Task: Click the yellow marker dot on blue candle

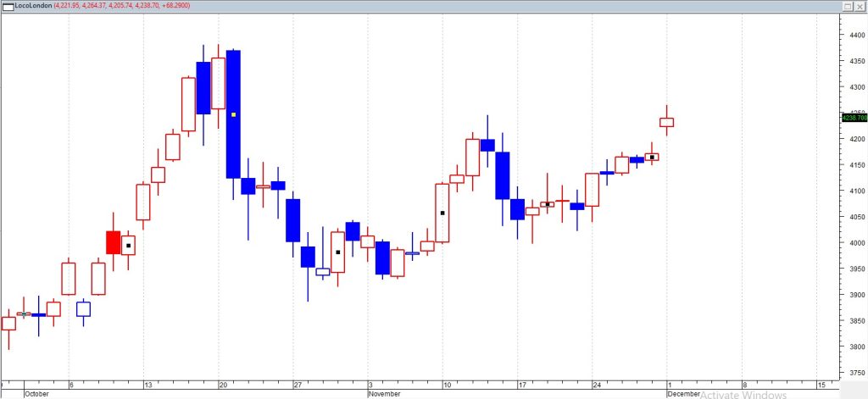Action: tap(233, 114)
